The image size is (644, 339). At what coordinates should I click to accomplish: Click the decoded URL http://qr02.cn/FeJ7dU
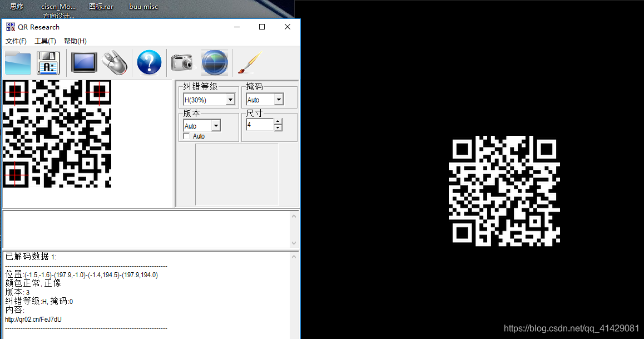click(33, 320)
